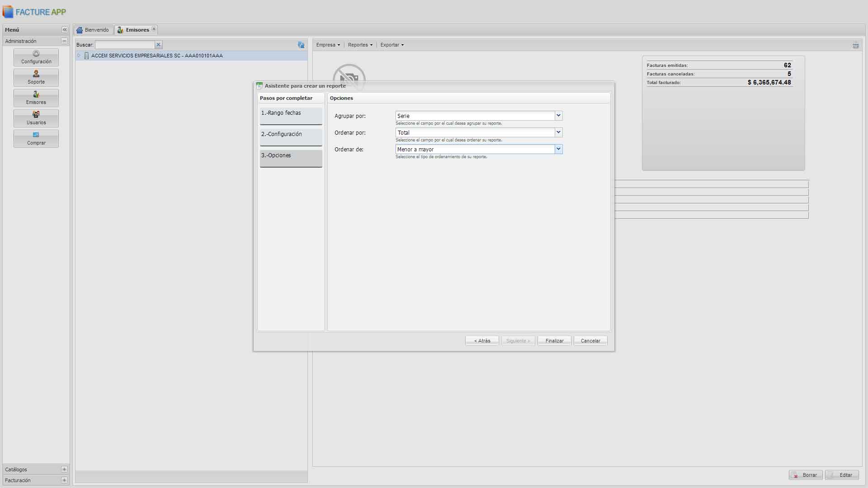868x488 pixels.
Task: Open the Ordenar de dropdown
Action: point(558,149)
